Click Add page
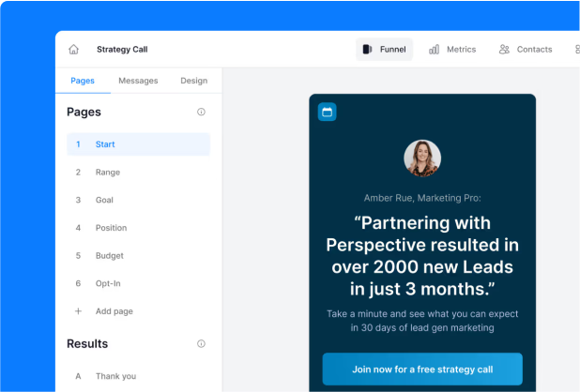The height and width of the screenshot is (392, 580). 114,311
